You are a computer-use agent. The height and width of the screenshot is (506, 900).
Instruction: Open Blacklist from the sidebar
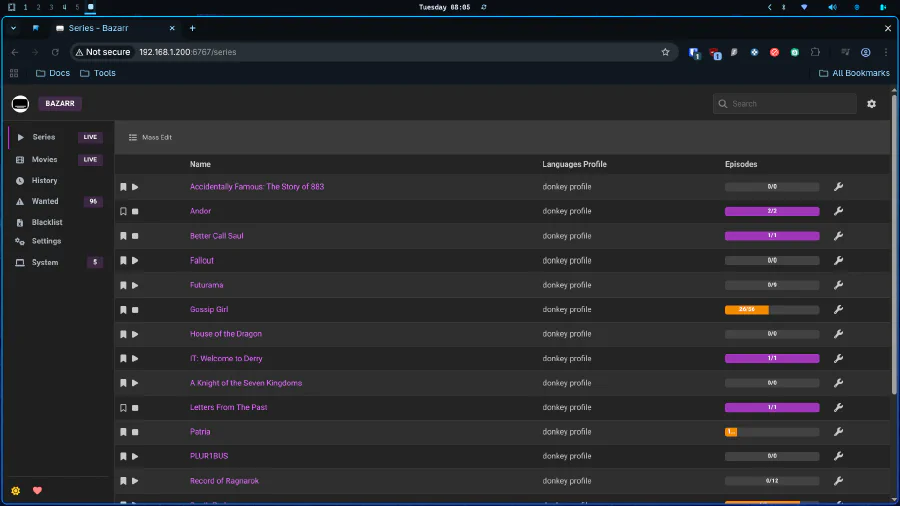[x=46, y=222]
